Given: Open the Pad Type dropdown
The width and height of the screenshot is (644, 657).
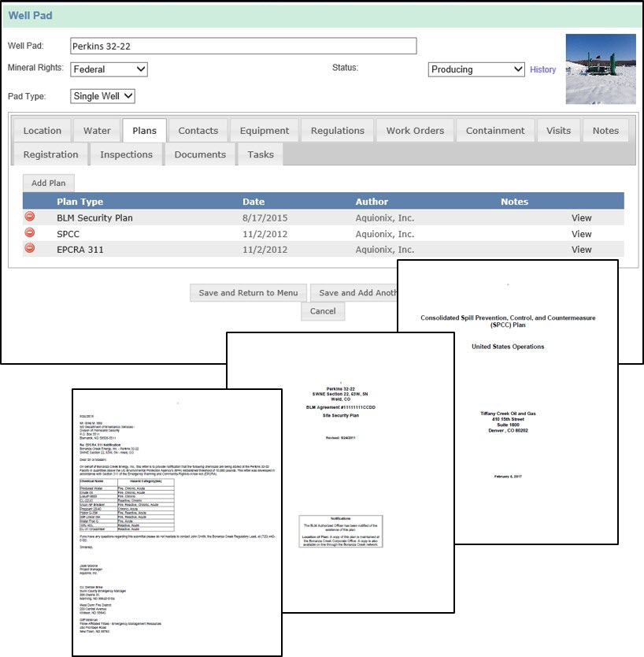Looking at the screenshot, I should (x=102, y=96).
